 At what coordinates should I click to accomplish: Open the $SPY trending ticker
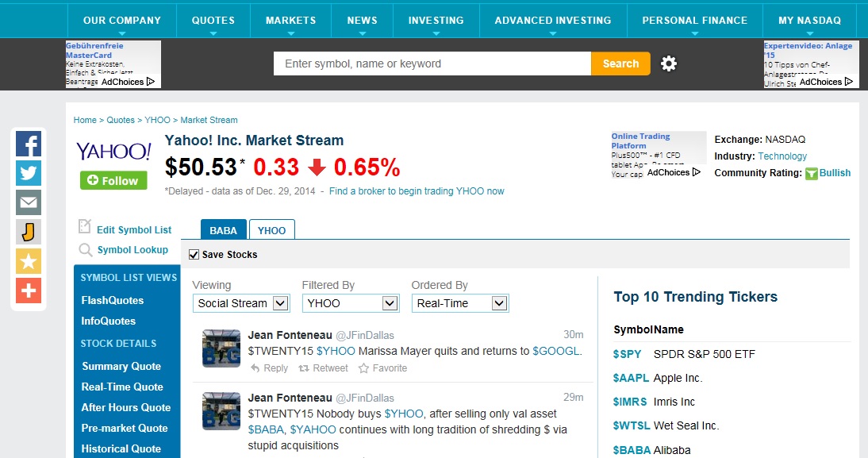click(x=627, y=355)
